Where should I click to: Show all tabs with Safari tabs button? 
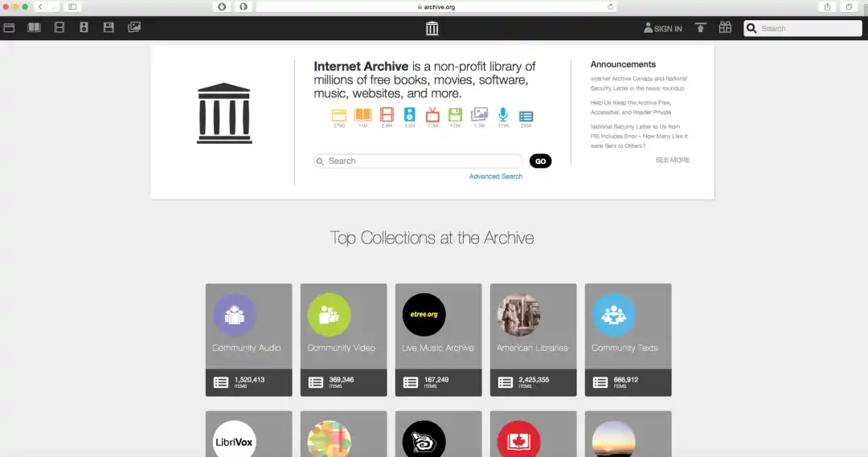coord(850,6)
